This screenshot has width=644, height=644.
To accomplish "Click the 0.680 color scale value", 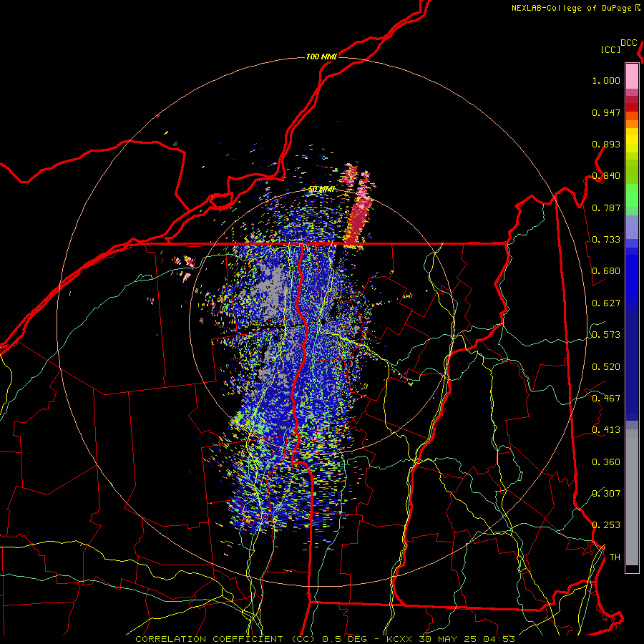I will tap(606, 271).
